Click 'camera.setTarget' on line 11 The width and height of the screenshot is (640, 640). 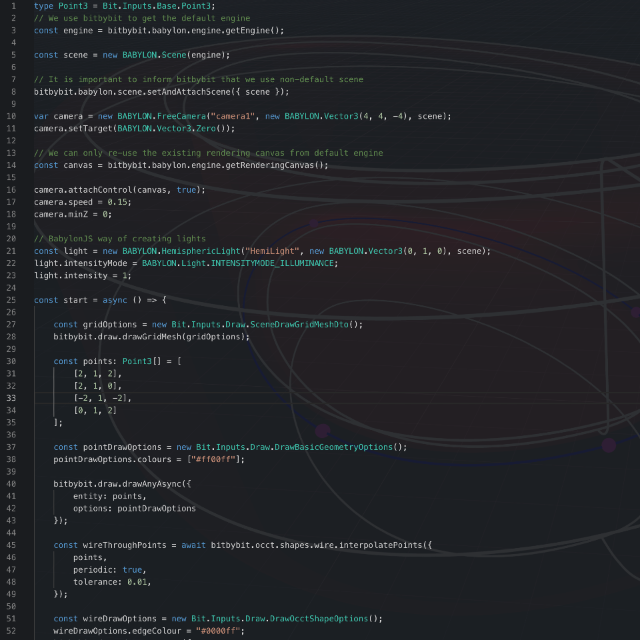[73, 129]
